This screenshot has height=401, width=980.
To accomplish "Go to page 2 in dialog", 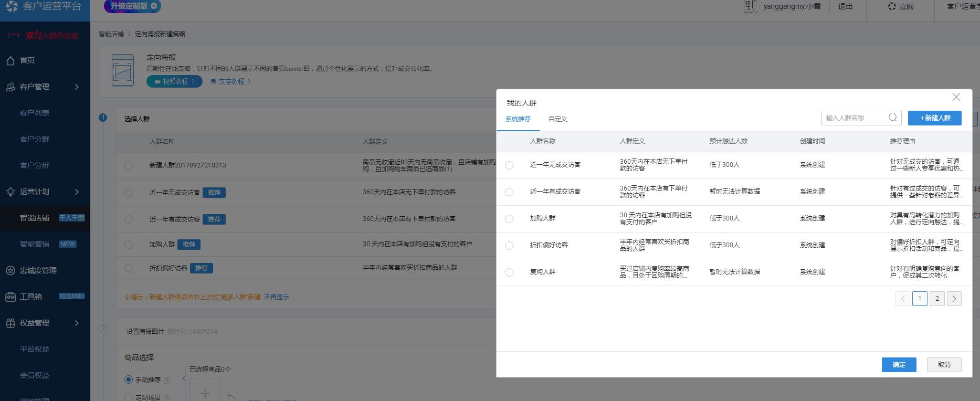I will click(937, 299).
